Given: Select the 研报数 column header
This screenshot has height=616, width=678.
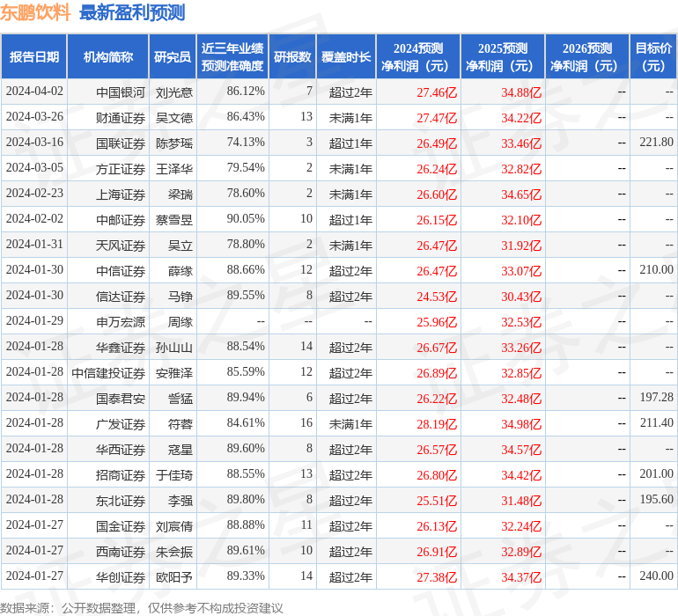Looking at the screenshot, I should click(x=292, y=56).
